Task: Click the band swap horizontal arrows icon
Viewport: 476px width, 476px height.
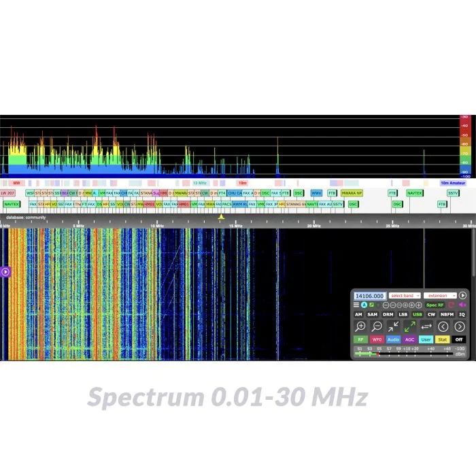Action: click(x=427, y=326)
